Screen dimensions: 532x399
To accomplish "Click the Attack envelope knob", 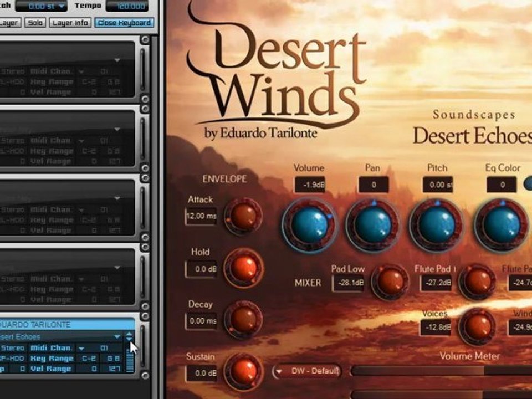I will tap(243, 217).
